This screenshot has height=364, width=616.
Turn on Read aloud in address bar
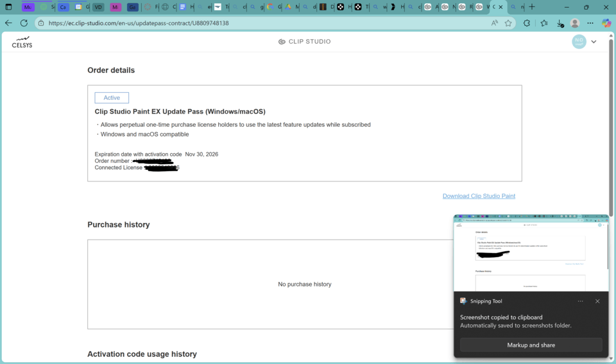(495, 23)
